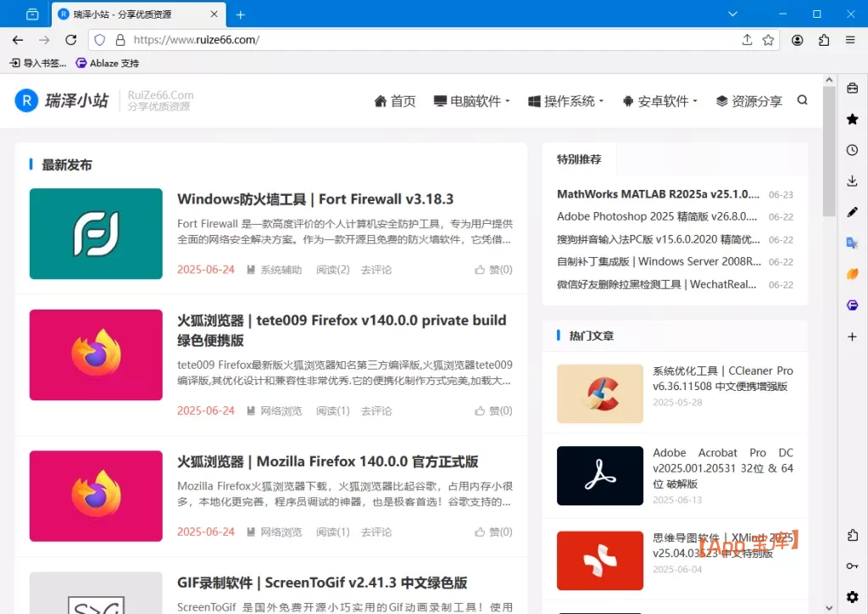Open the 安卓软件 dropdown menu
868x614 pixels.
[x=662, y=100]
